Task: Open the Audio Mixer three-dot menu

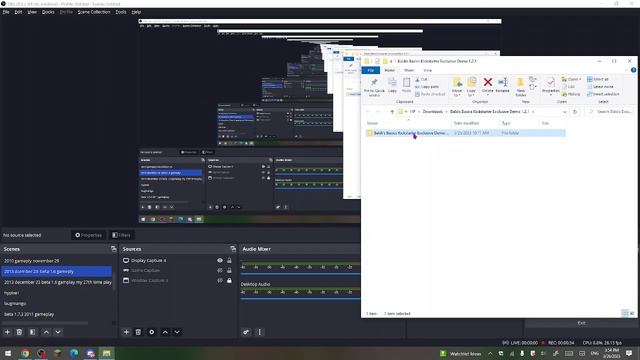Action: point(260,332)
